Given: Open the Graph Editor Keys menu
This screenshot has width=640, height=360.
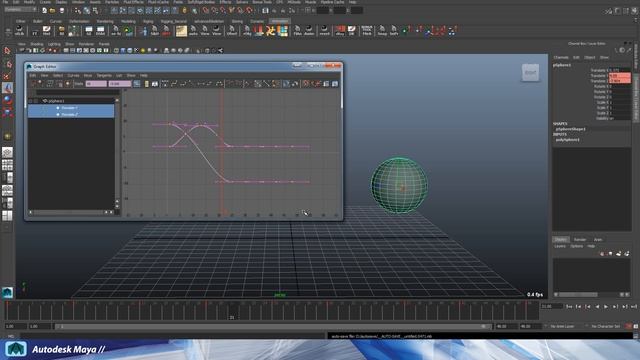Looking at the screenshot, I should click(88, 76).
